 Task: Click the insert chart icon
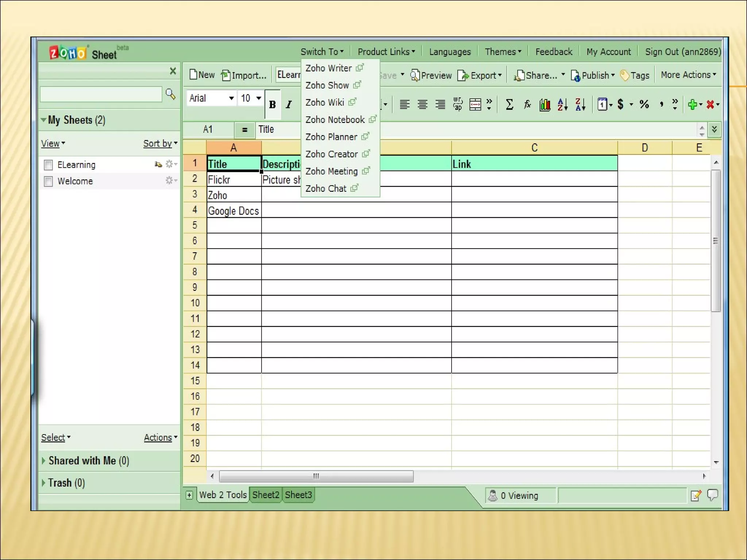click(545, 105)
